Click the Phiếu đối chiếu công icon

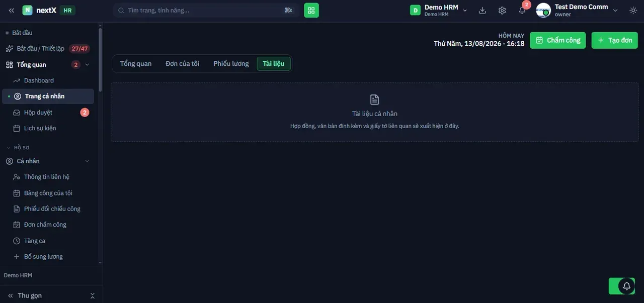click(x=17, y=209)
